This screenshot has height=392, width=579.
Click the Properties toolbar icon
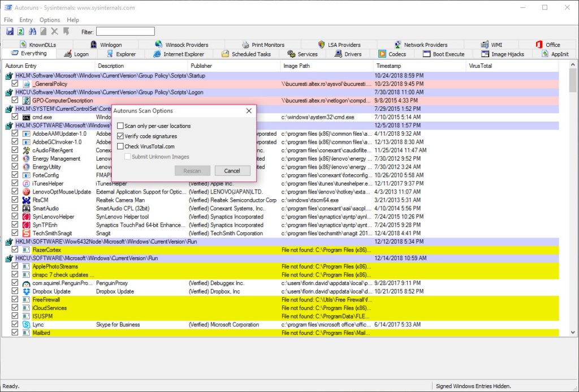44,32
